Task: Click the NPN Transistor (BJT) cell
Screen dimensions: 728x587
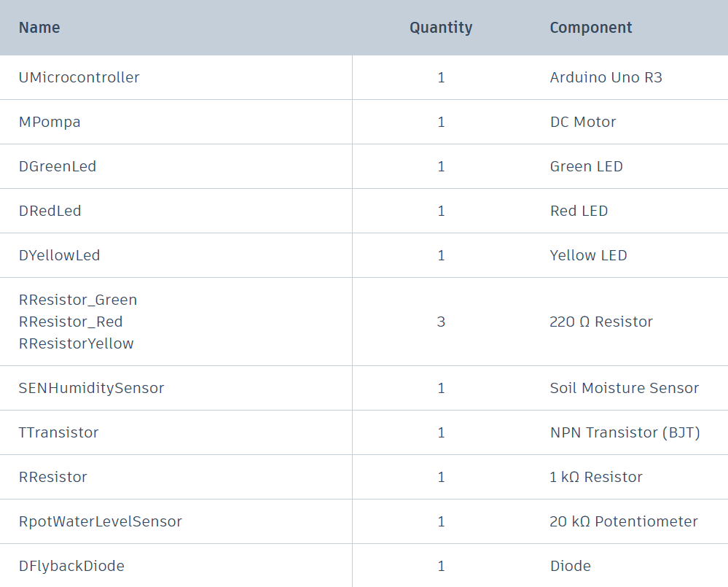Action: 625,432
